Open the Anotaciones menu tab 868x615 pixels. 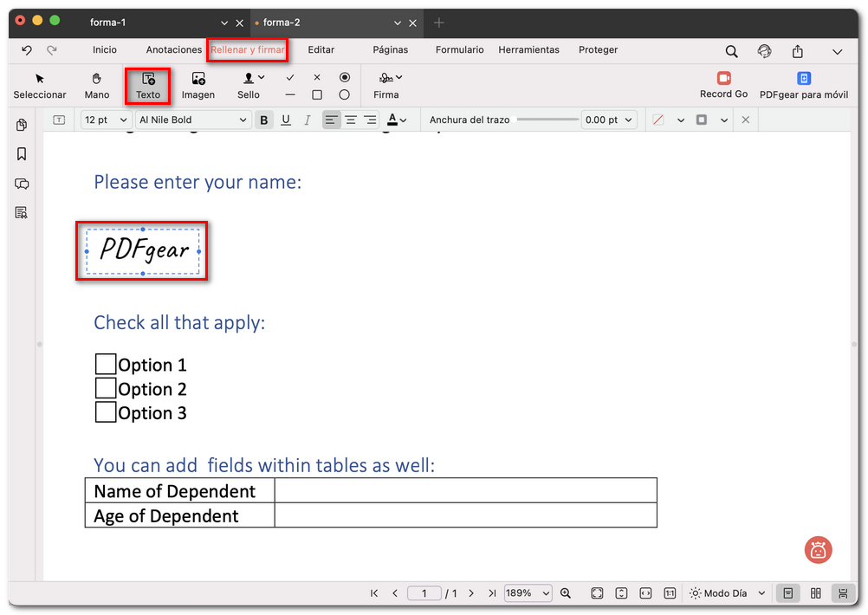tap(174, 50)
